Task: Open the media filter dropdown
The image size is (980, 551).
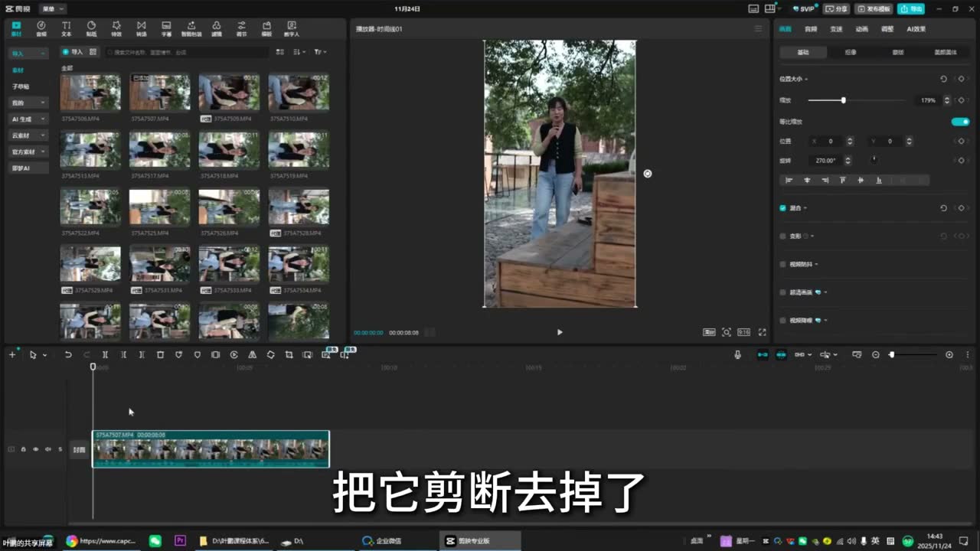Action: (x=320, y=52)
